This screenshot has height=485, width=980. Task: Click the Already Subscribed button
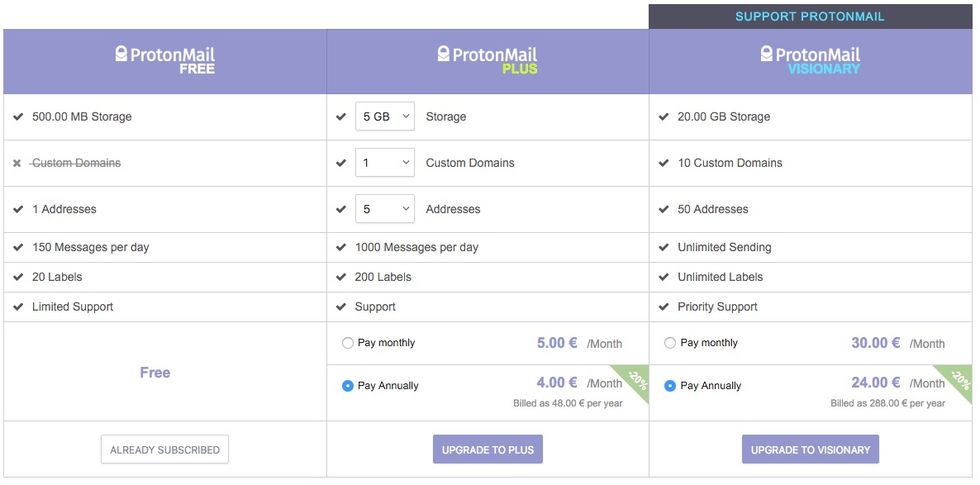[165, 450]
